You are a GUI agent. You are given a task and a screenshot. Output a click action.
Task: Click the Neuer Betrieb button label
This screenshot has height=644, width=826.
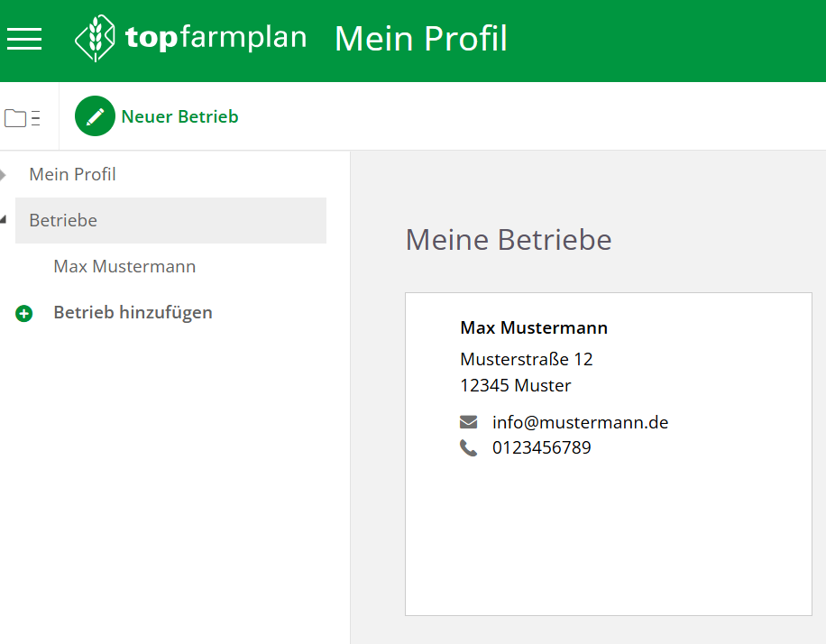click(x=179, y=116)
